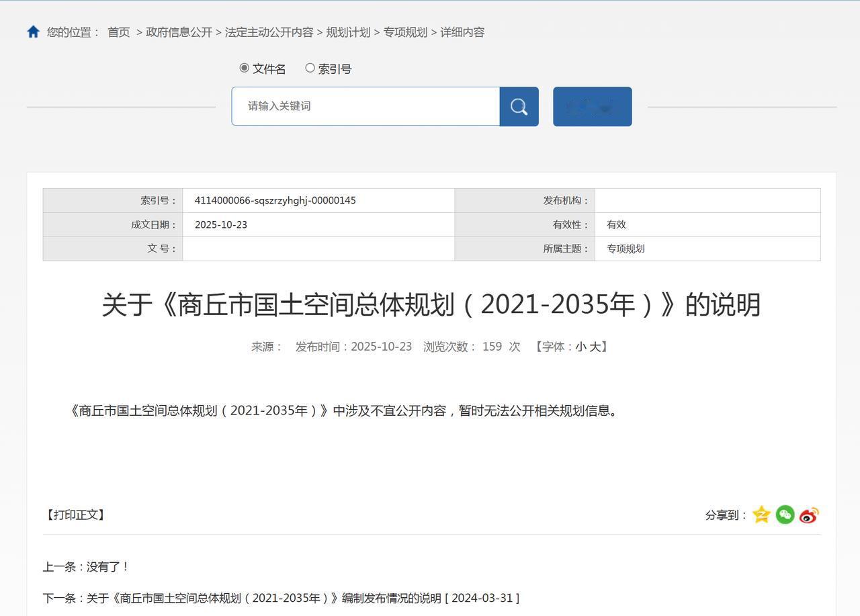Click 小 to shrink the font size
Image resolution: width=860 pixels, height=616 pixels.
click(580, 347)
